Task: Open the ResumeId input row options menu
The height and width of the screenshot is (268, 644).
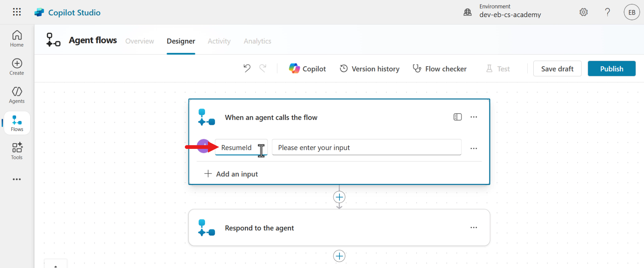Action: point(474,148)
